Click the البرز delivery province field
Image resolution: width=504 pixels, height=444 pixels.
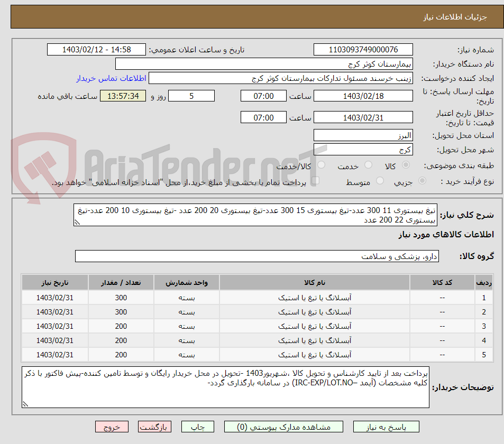coord(363,135)
